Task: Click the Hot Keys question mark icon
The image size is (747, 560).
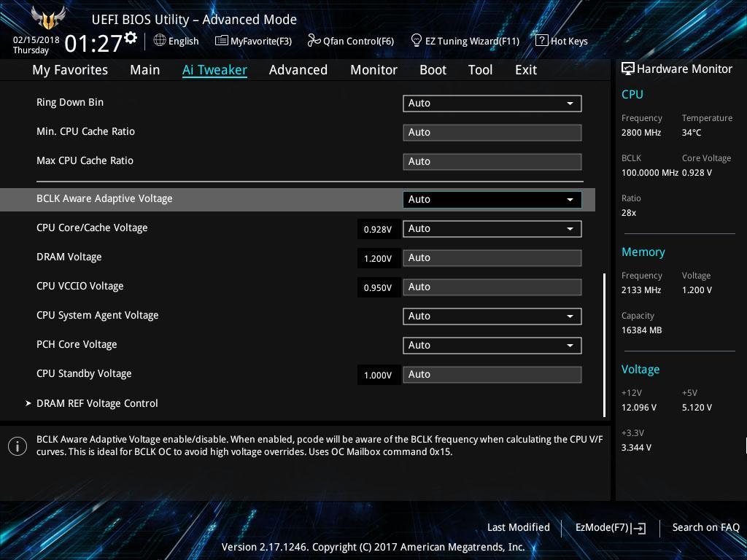Action: 542,41
